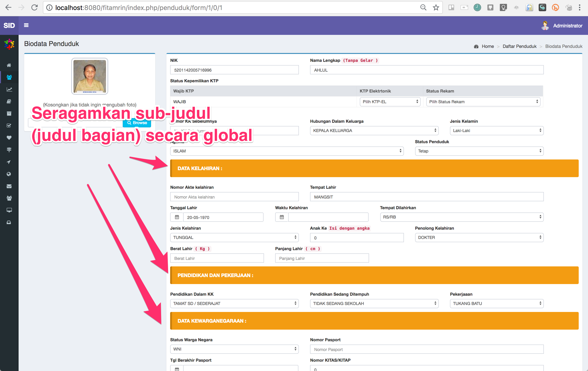Click the resident photo thumbnail
The width and height of the screenshot is (588, 371).
click(90, 76)
